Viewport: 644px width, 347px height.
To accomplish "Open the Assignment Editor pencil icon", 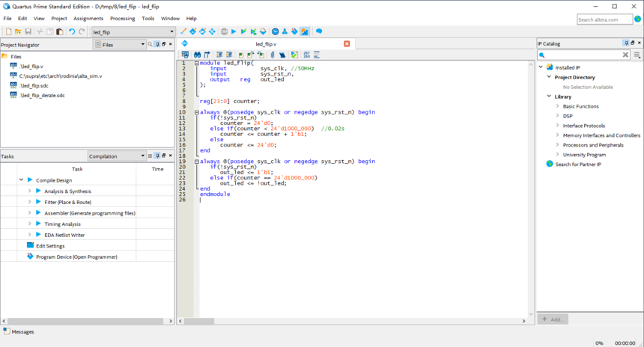I will pyautogui.click(x=183, y=31).
